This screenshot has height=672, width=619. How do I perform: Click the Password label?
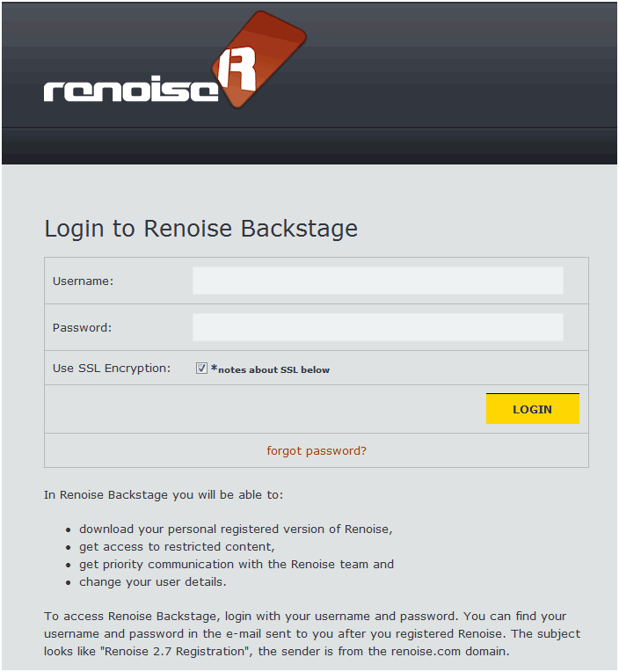click(83, 328)
